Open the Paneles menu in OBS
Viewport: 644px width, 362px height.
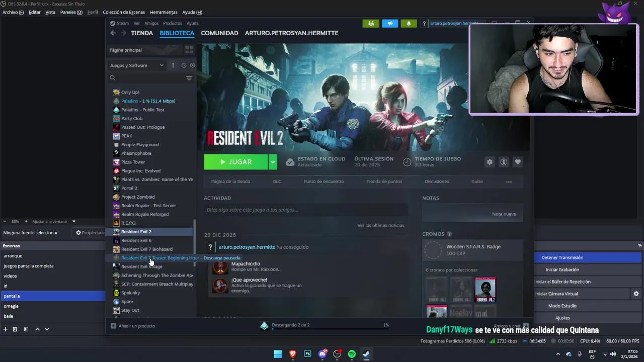(71, 12)
